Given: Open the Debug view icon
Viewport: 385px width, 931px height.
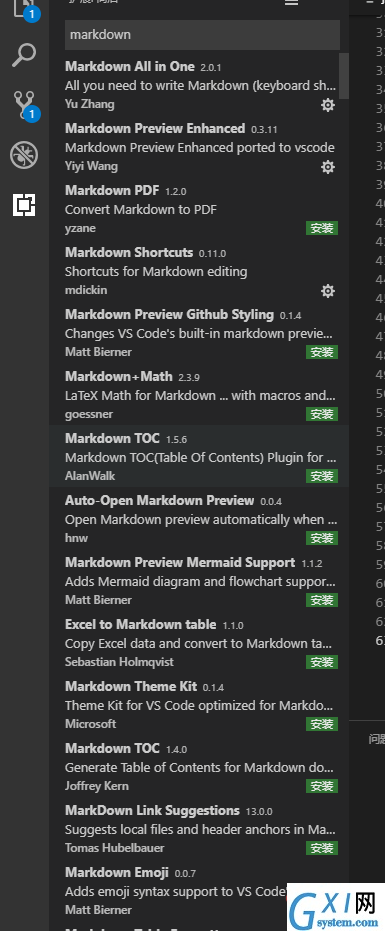Looking at the screenshot, I should pos(24,156).
